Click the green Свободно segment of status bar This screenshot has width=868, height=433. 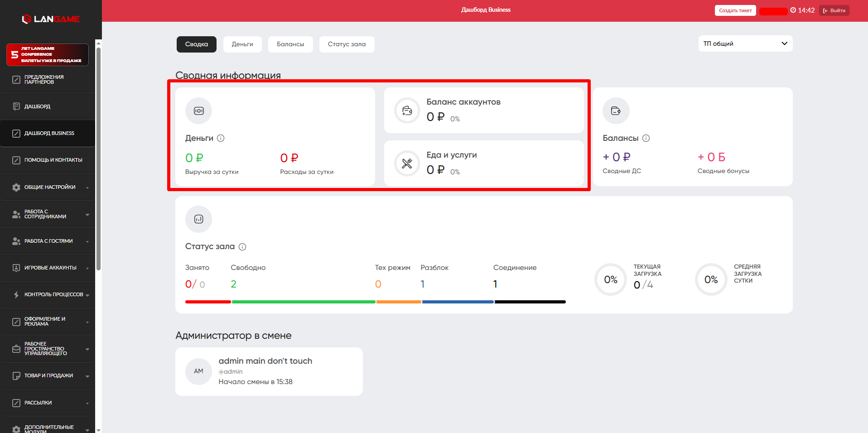point(304,302)
